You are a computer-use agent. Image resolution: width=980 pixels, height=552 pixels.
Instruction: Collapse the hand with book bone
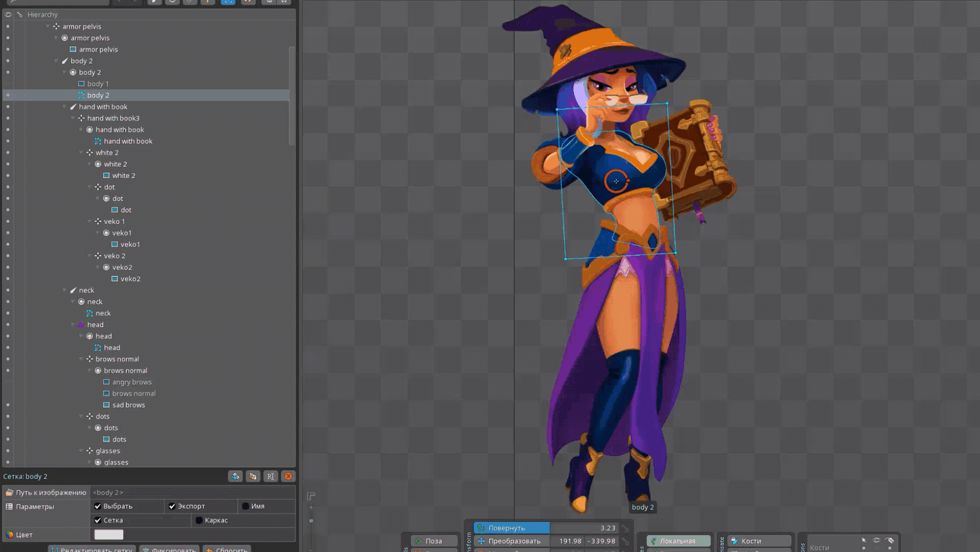pos(65,107)
